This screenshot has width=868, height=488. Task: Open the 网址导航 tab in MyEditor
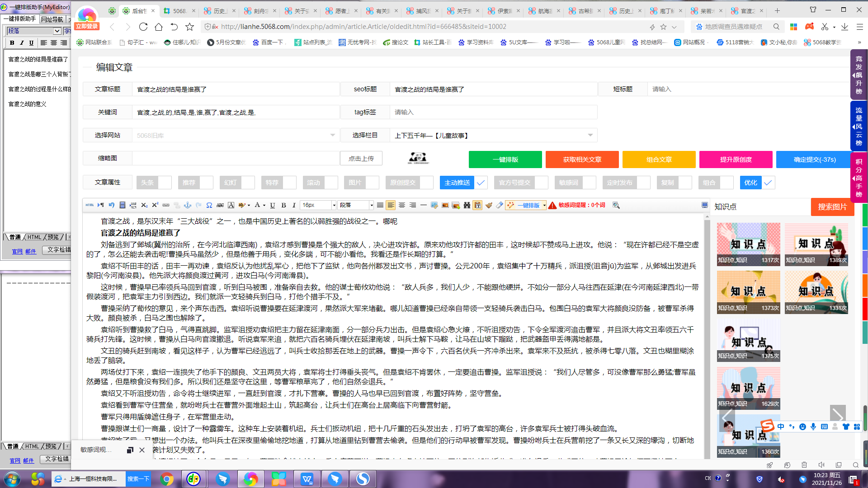[52, 19]
